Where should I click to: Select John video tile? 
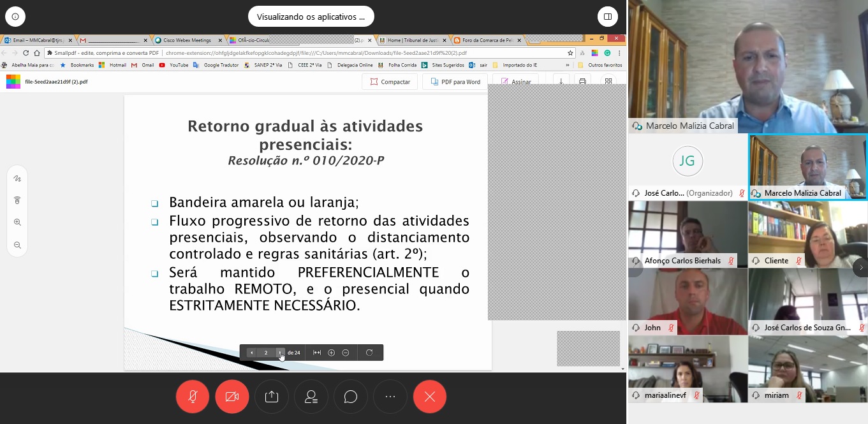pos(688,302)
